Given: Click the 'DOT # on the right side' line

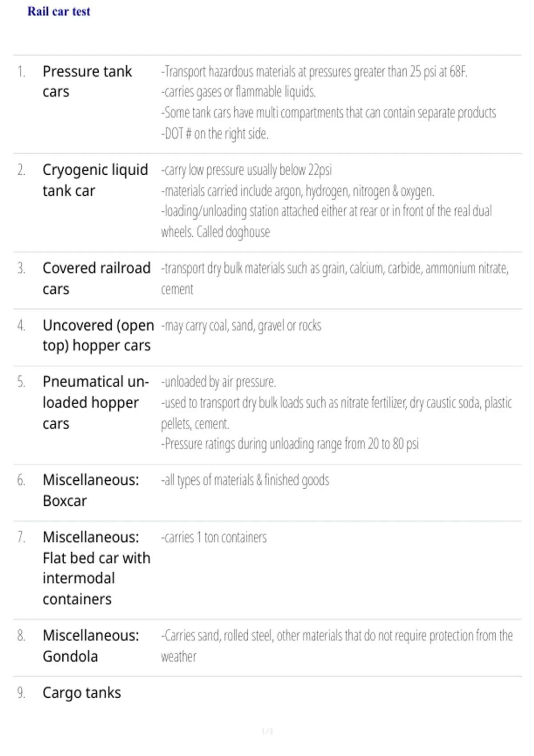Looking at the screenshot, I should click(x=215, y=133).
